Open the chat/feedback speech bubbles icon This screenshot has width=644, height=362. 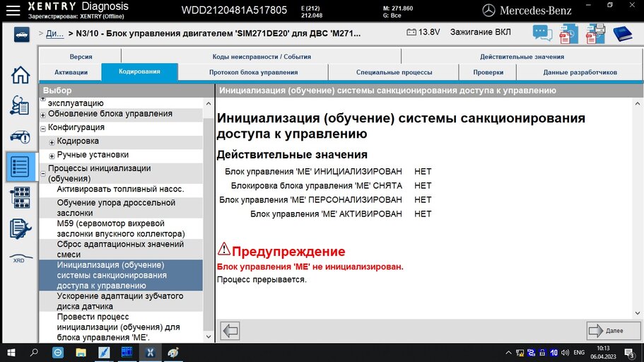(x=542, y=33)
